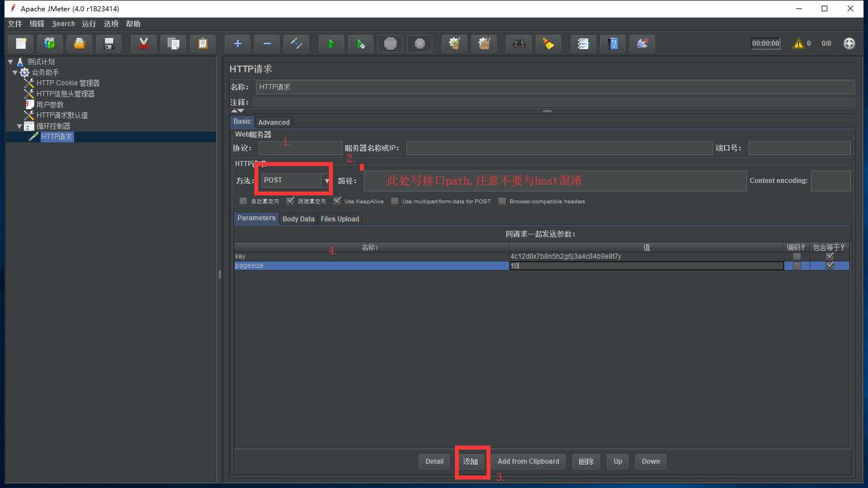Open Help with question-mark icon
Image resolution: width=868 pixels, height=488 pixels.
tap(613, 43)
